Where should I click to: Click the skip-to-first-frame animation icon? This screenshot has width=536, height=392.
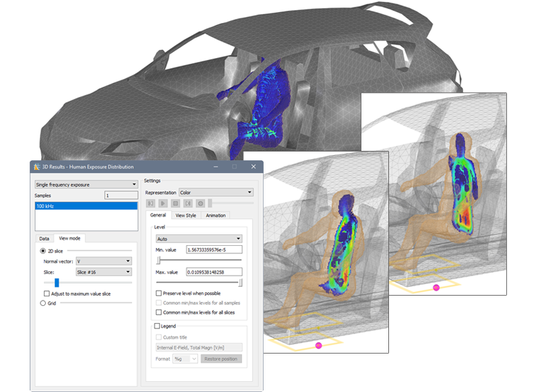(x=150, y=203)
